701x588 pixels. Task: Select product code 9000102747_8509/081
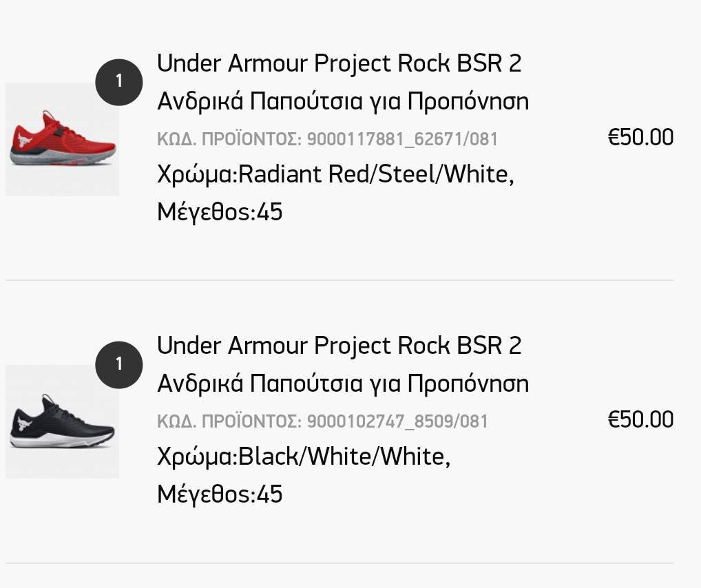point(397,421)
